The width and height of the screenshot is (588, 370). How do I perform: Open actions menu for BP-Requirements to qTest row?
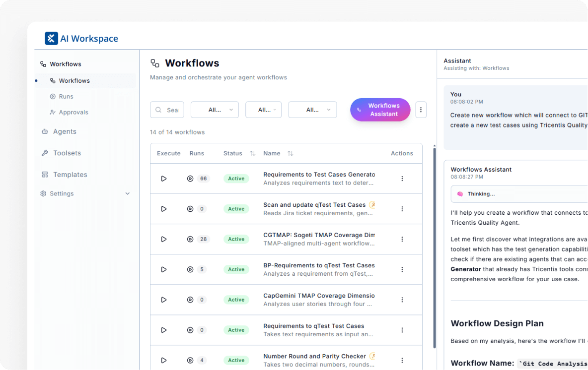pyautogui.click(x=402, y=269)
